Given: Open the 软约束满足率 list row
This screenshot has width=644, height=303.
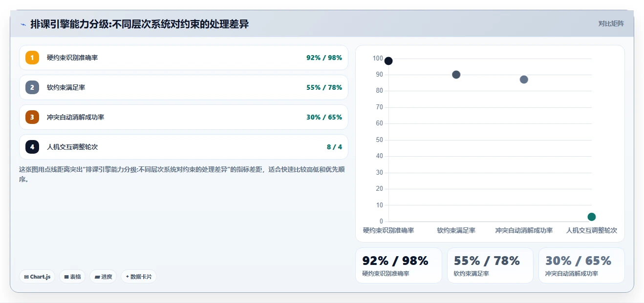Looking at the screenshot, I should (184, 87).
